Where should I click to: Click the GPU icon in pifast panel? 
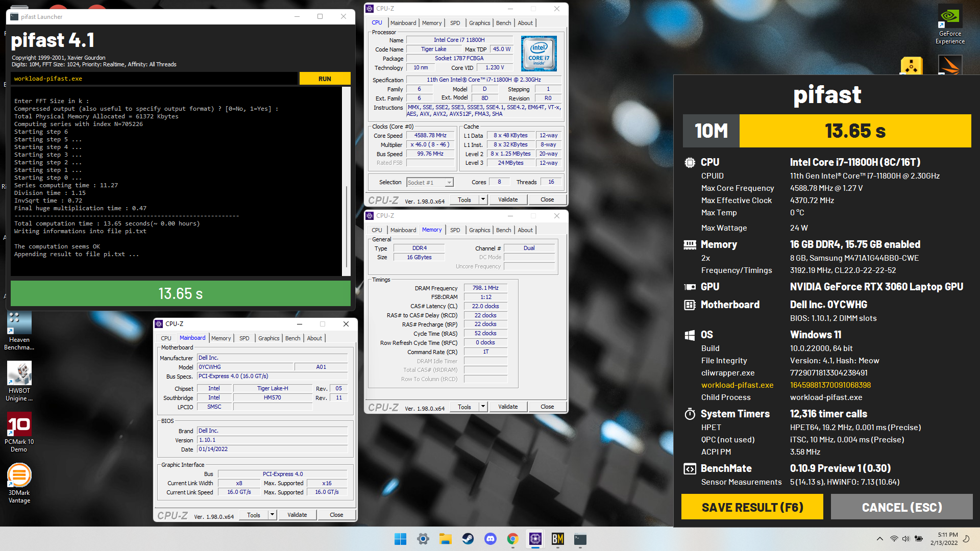[x=690, y=287]
